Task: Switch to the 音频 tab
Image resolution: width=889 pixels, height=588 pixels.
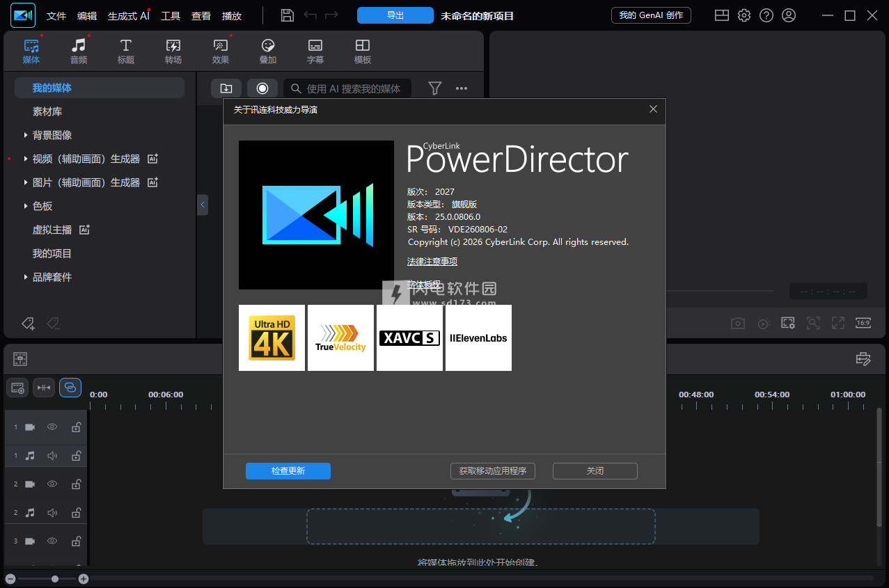Action: click(x=79, y=51)
